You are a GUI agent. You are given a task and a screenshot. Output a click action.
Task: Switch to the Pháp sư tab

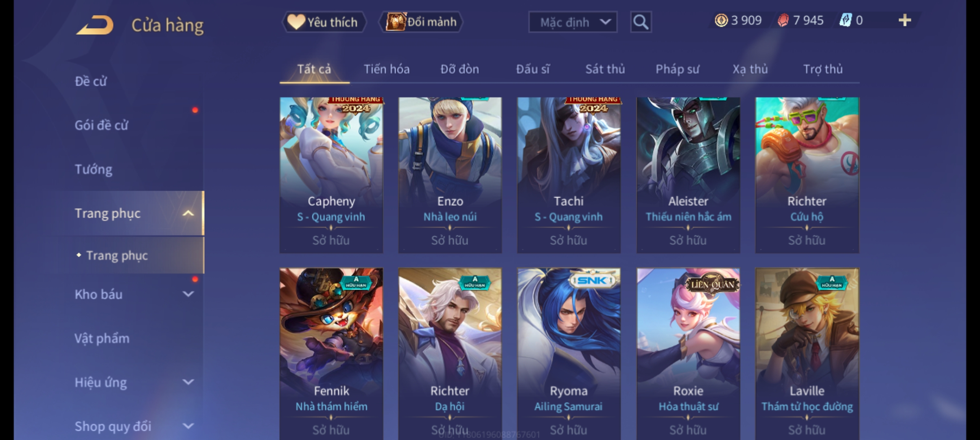pos(677,69)
